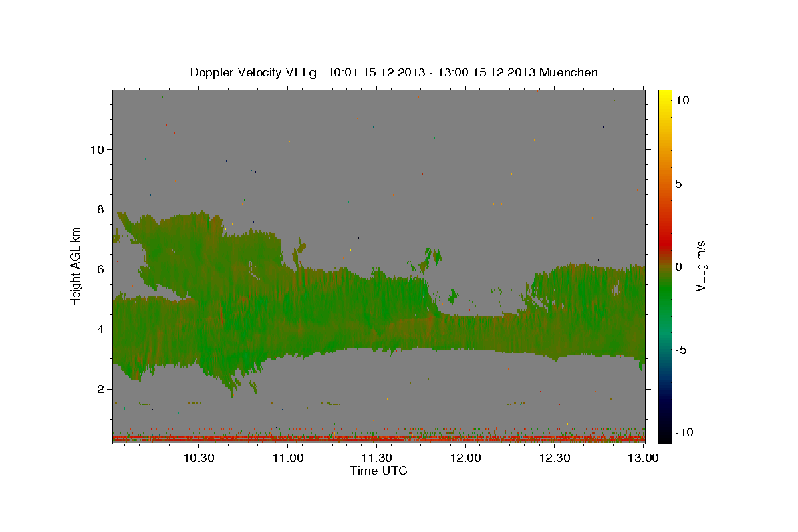Screen dimensions: 798x532
Task: Click the colorbar value -5 label
Action: (x=680, y=350)
